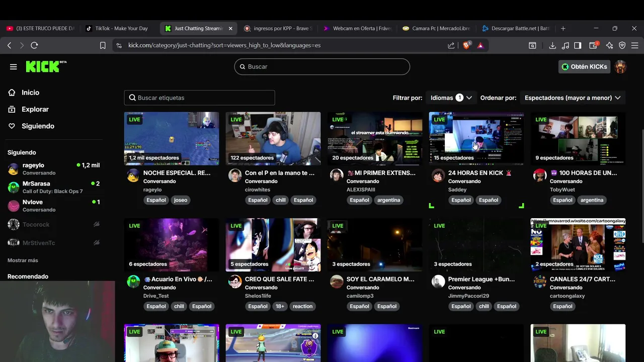Screen dimensions: 644x362
Task: Click stream title SOY EL CARAMELO M...
Action: point(380,279)
